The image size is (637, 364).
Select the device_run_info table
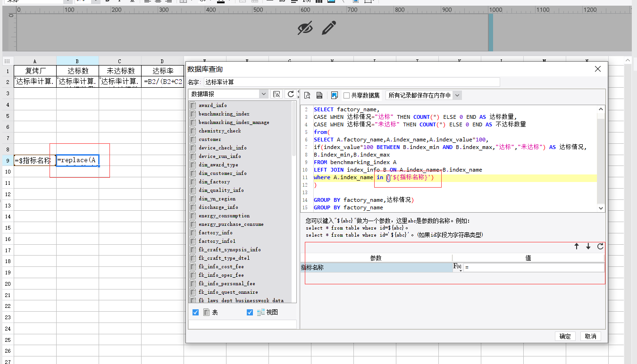pyautogui.click(x=219, y=156)
